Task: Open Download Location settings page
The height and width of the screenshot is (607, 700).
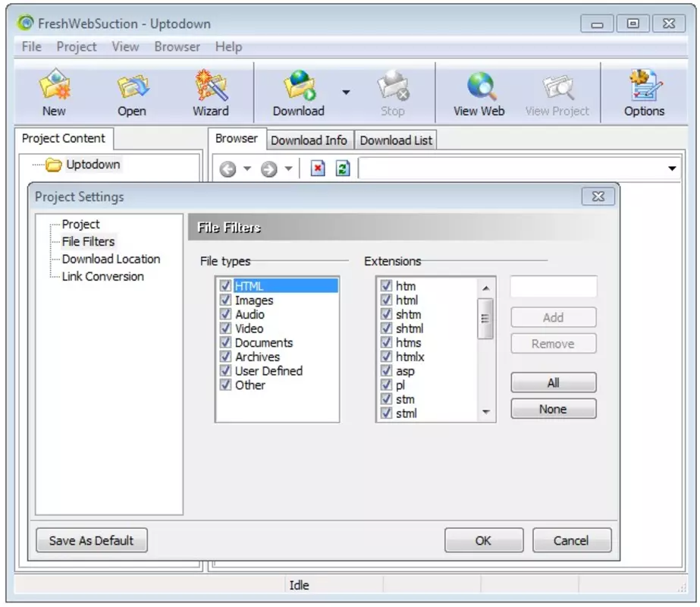Action: (111, 259)
